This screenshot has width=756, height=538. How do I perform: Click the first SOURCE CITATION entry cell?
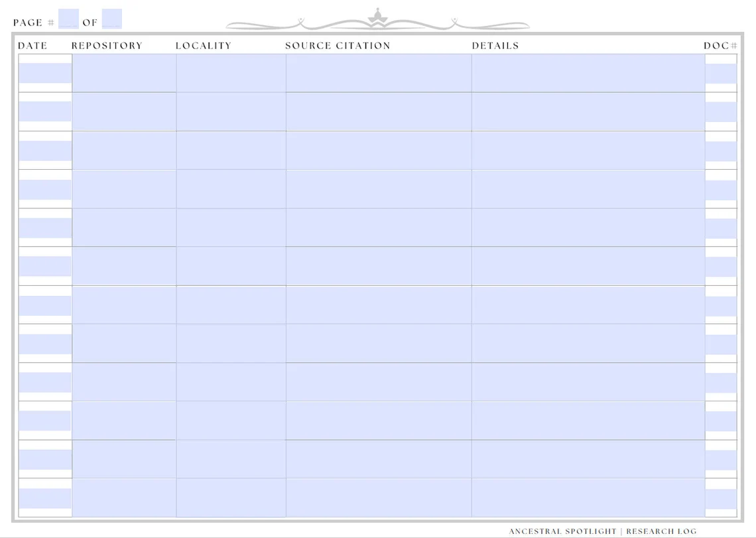pos(377,73)
